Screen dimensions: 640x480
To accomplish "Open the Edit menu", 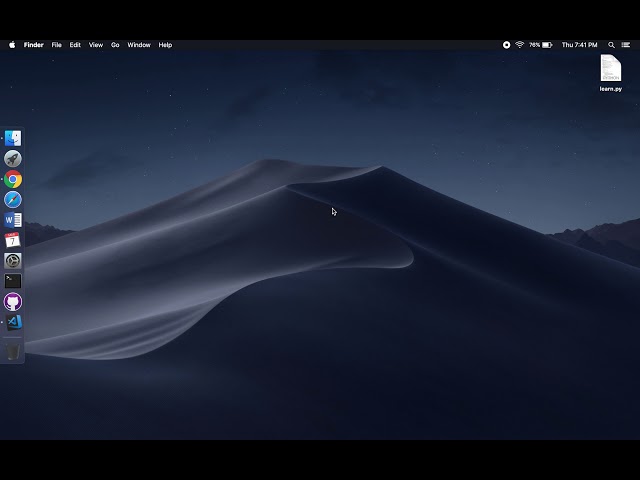I will [75, 45].
